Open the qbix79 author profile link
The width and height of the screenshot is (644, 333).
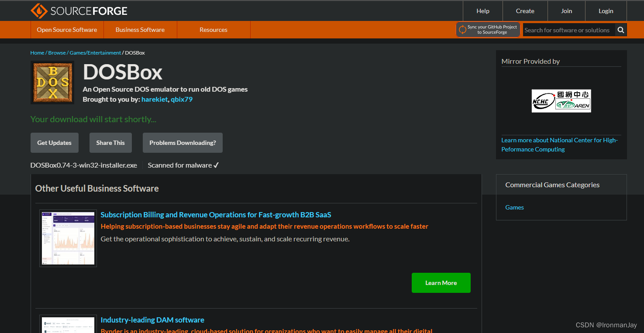click(182, 99)
